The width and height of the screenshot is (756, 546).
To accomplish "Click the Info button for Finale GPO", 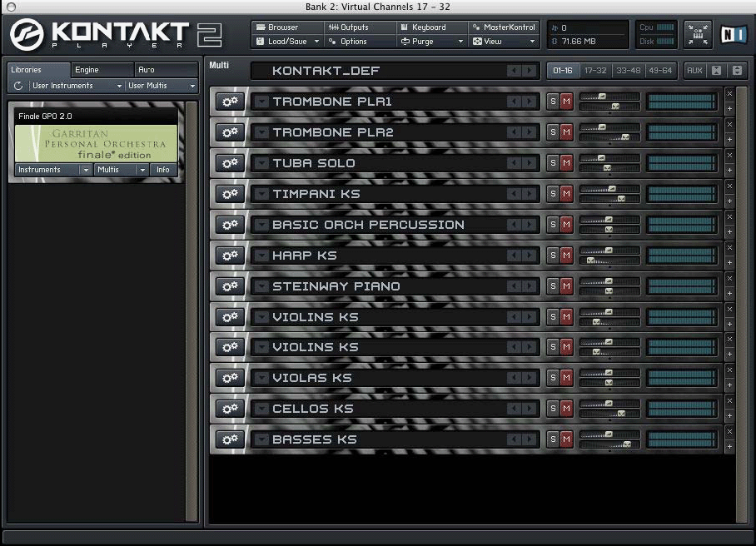I will tap(163, 170).
